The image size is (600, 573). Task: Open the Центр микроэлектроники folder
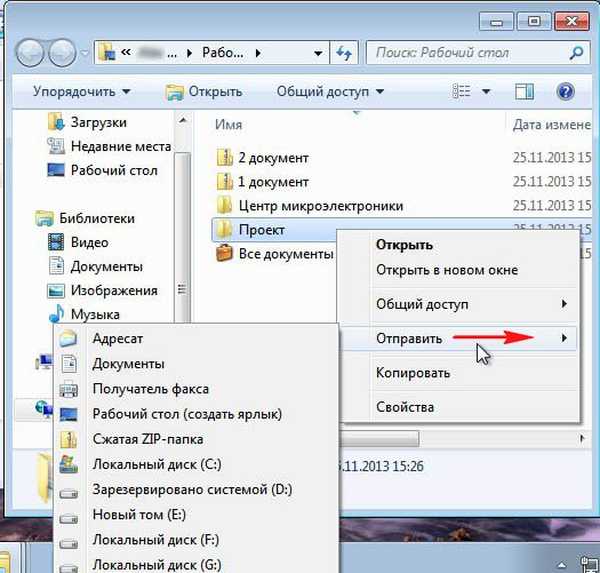pyautogui.click(x=320, y=206)
